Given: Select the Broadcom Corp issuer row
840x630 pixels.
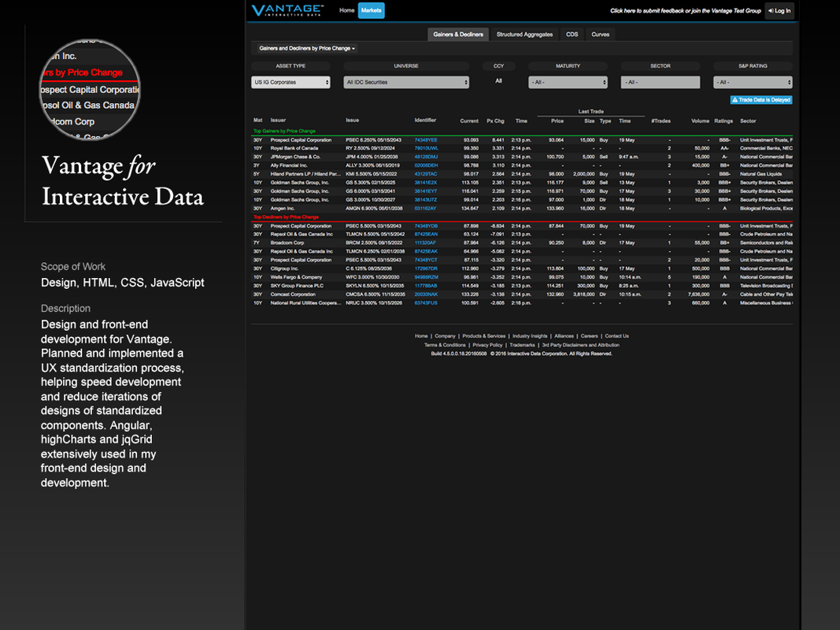Looking at the screenshot, I should [522, 243].
